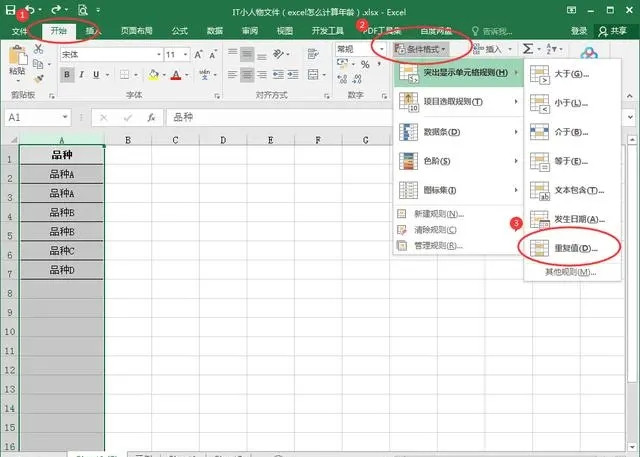Viewport: 640px width, 457px height.
Task: Click the Paste (粘贴) icon
Action: [x=17, y=62]
